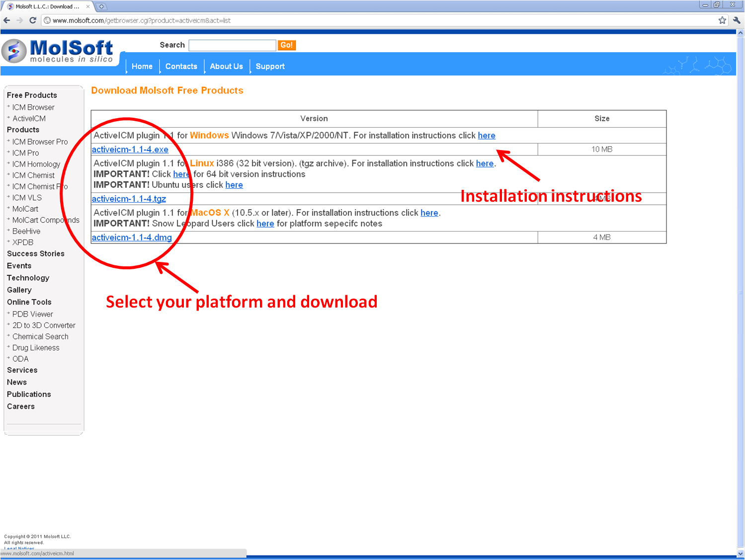The image size is (745, 560).
Task: Open the ODA sidebar link
Action: (x=20, y=359)
